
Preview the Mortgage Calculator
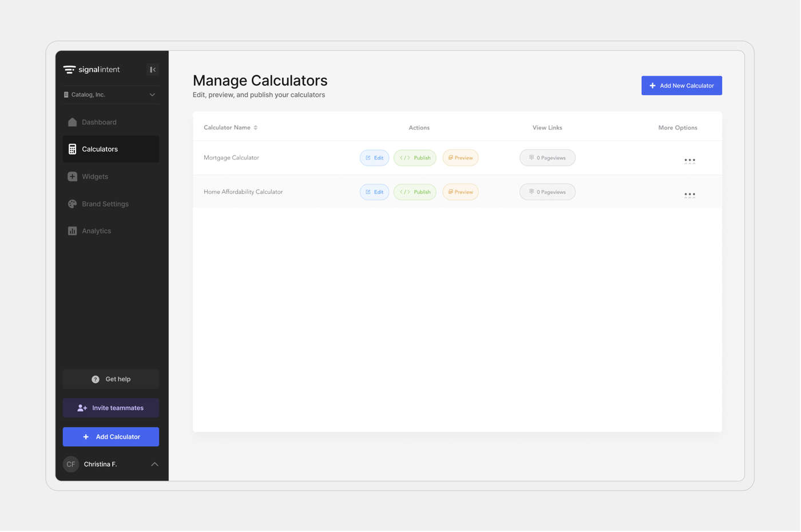click(x=461, y=158)
